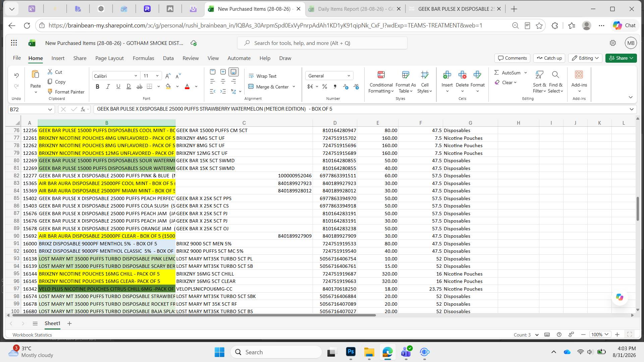
Task: Open the Comments pane button
Action: click(512, 58)
